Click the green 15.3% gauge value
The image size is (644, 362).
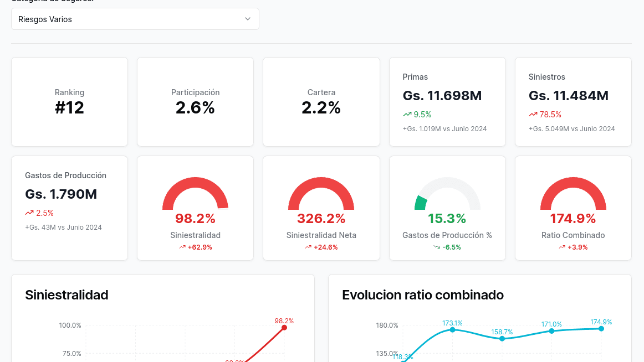click(x=447, y=219)
